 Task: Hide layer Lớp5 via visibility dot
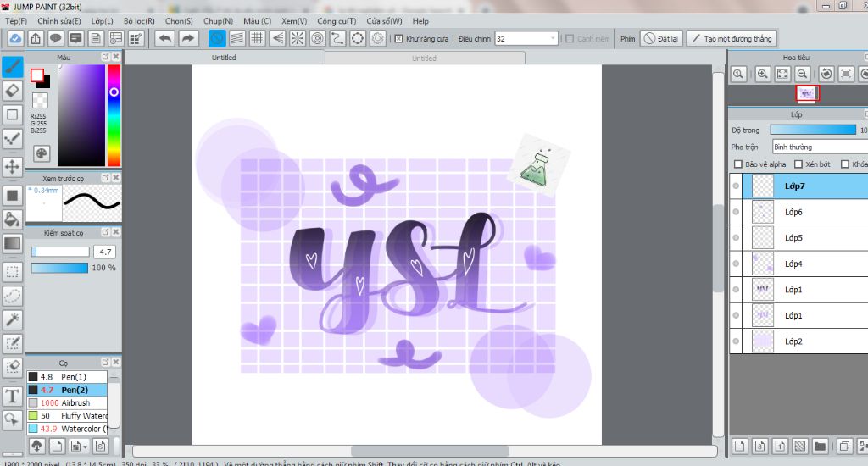point(736,238)
